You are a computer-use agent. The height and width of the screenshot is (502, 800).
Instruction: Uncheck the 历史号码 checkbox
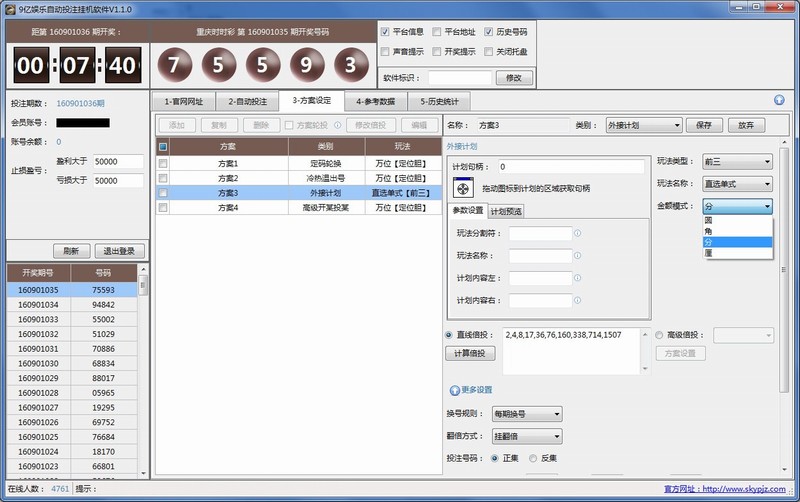point(489,32)
